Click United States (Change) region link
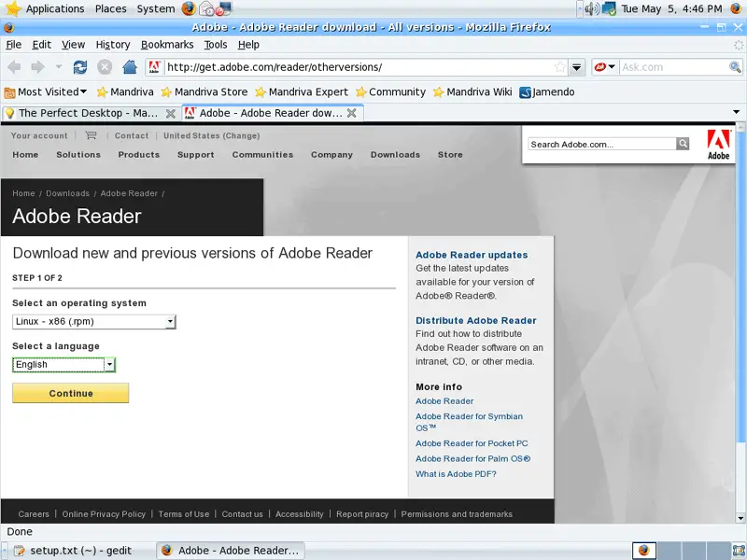The image size is (747, 560). [212, 135]
